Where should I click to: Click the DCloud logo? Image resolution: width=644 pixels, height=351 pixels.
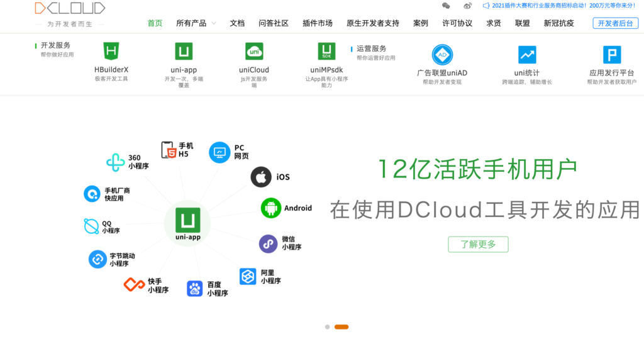[x=69, y=9]
